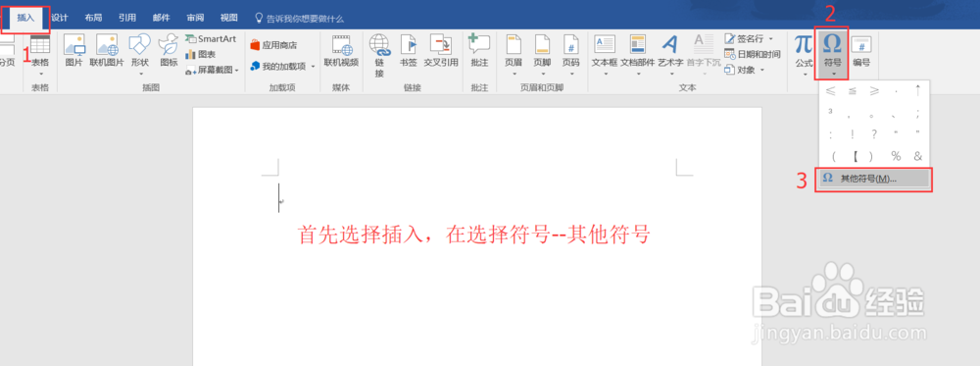Insert a 图表 (Chart)
The image size is (980, 366).
(x=201, y=54)
